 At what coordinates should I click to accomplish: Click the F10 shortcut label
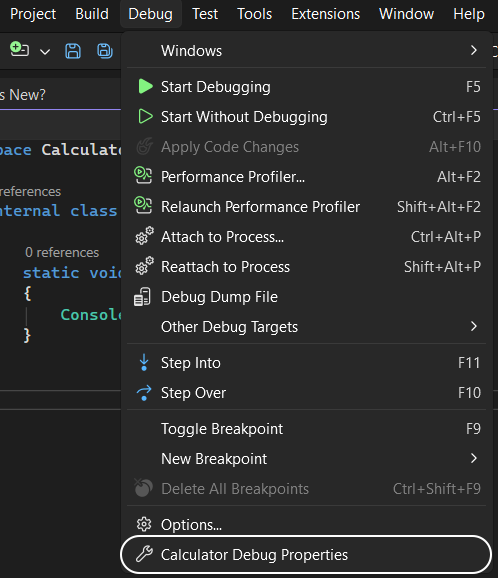[469, 393]
